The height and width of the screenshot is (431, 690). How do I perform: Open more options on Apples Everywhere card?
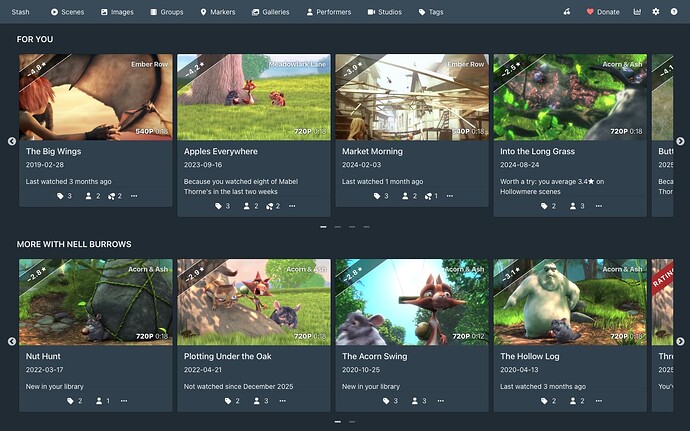tap(292, 206)
